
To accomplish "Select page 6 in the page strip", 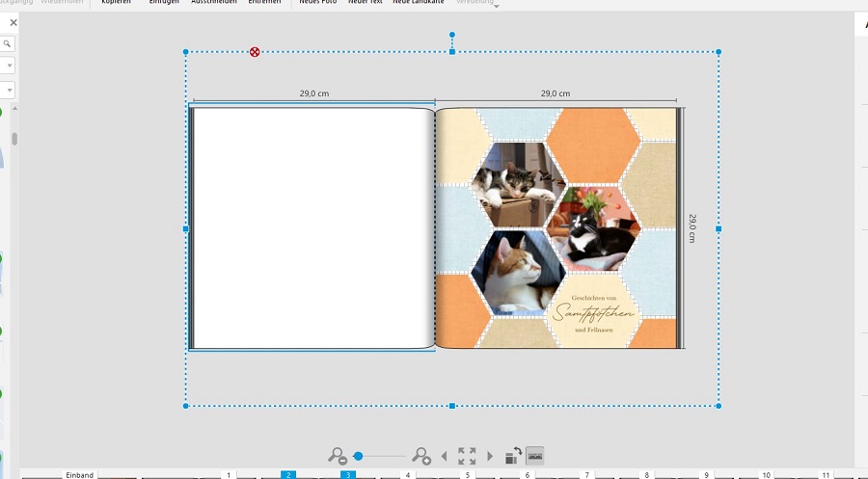I will point(527,474).
